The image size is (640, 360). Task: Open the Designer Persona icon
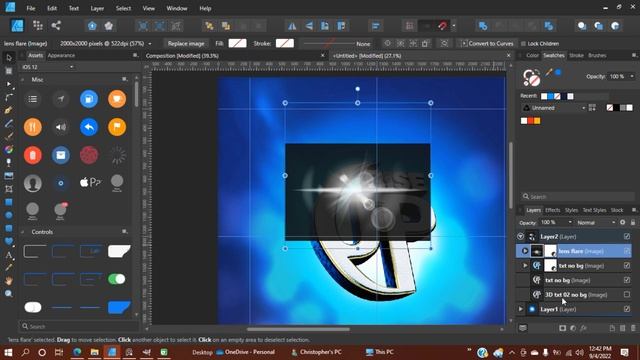[17, 26]
